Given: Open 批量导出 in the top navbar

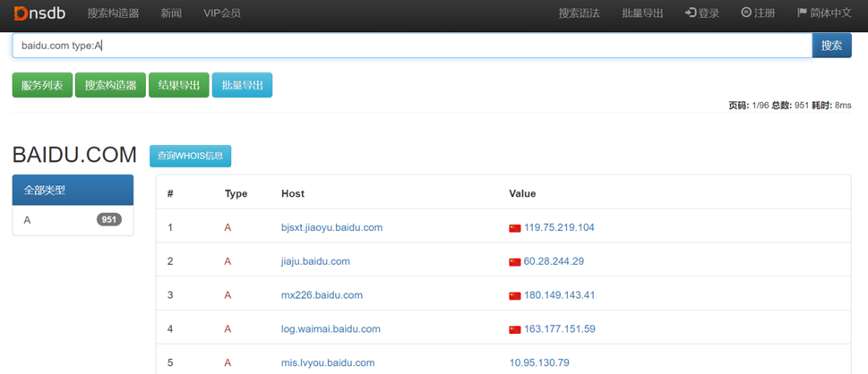Looking at the screenshot, I should (x=642, y=13).
